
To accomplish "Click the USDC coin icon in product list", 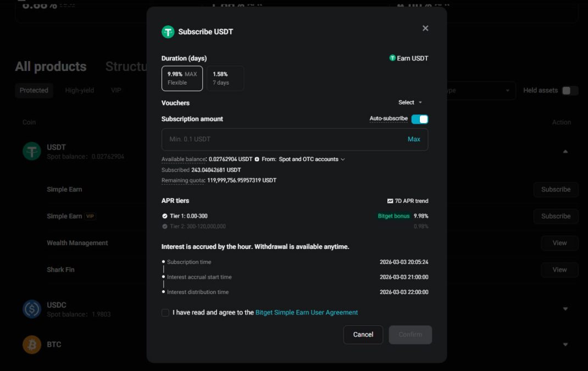I will click(32, 309).
